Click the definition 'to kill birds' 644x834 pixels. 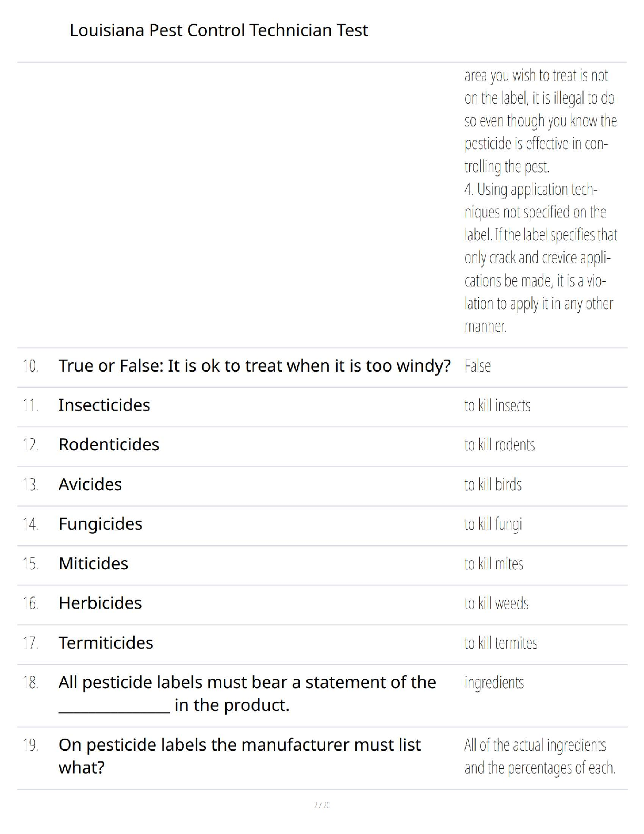pyautogui.click(x=493, y=484)
